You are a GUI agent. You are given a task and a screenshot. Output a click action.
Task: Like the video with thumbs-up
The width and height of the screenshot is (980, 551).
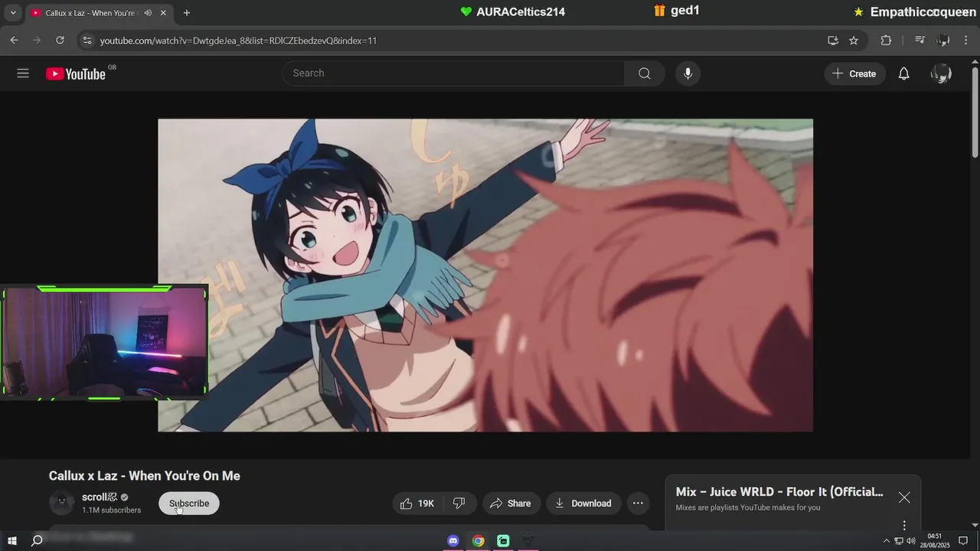pos(417,503)
